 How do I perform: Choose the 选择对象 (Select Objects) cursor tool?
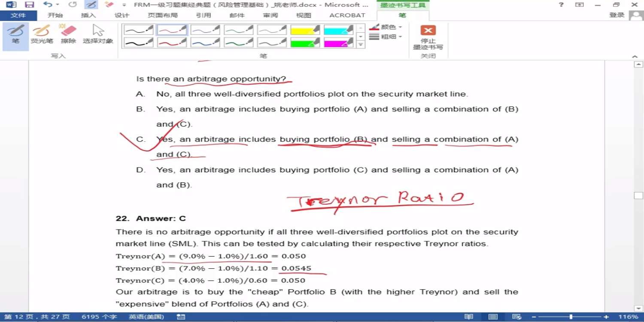98,34
